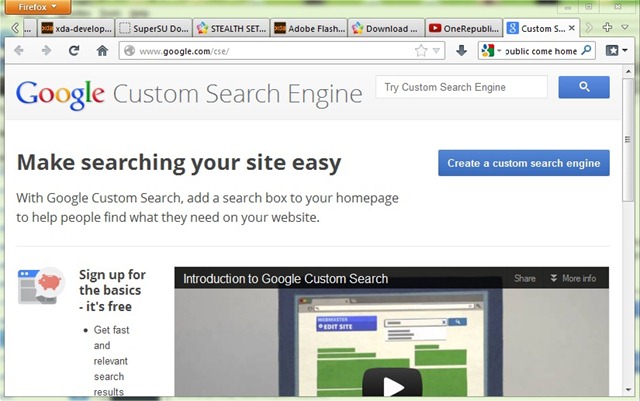Screen dimensions: 640x401
Task: Expand the address bar history dropdown arrow
Action: pos(436,51)
